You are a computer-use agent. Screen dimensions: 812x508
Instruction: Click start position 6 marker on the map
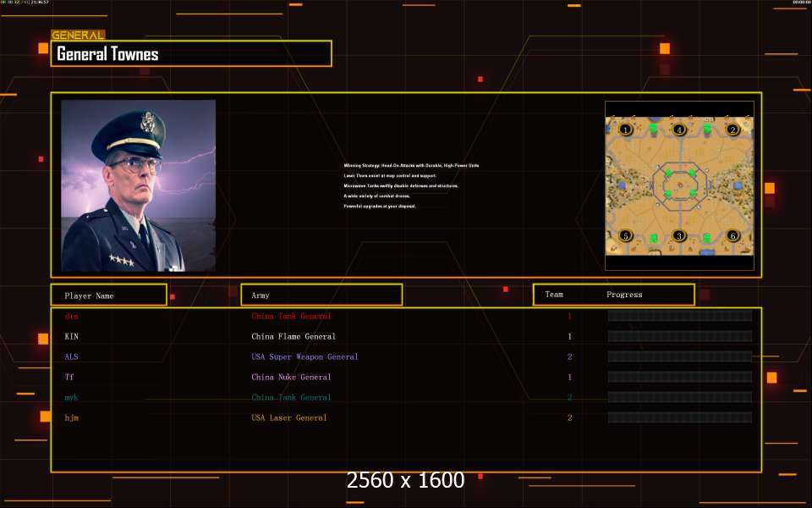(x=732, y=236)
